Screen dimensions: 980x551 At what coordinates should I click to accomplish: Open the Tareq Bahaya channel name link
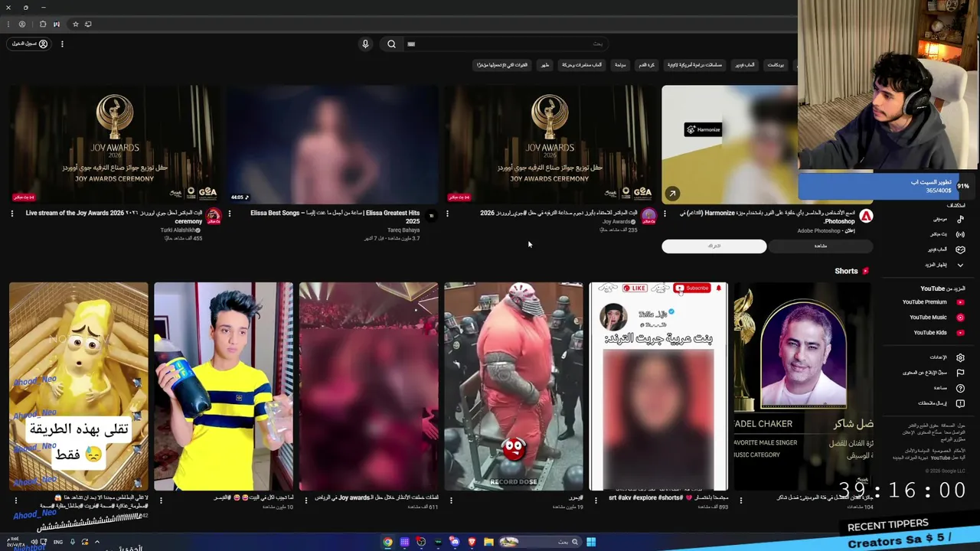403,230
